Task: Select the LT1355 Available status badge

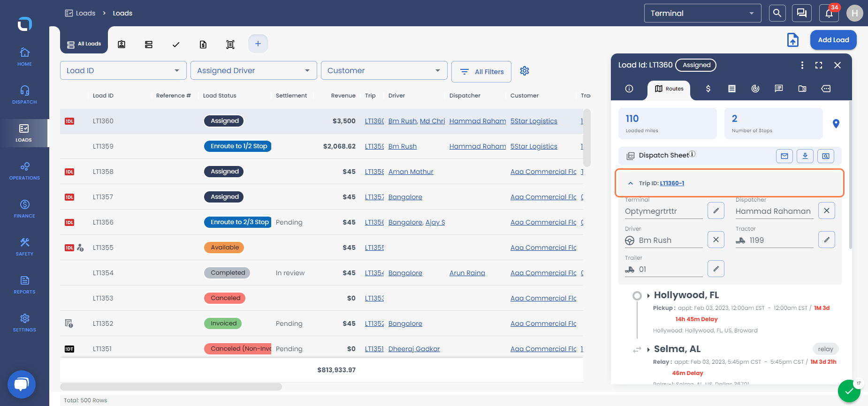Action: (x=224, y=248)
